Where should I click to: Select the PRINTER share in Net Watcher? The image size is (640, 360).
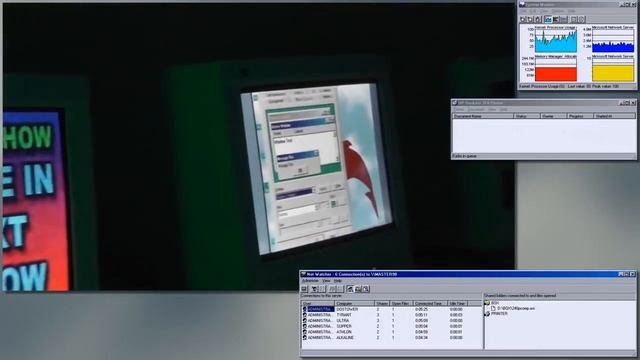coord(496,314)
